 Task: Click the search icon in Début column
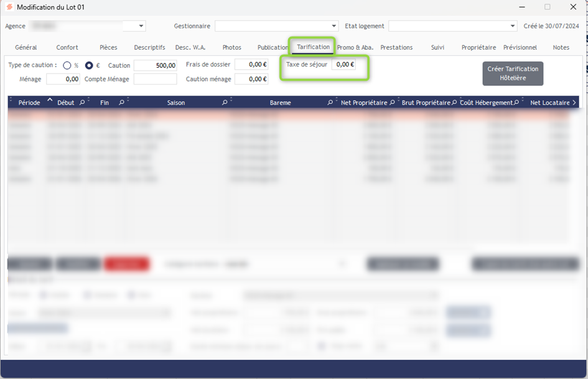[x=82, y=103]
